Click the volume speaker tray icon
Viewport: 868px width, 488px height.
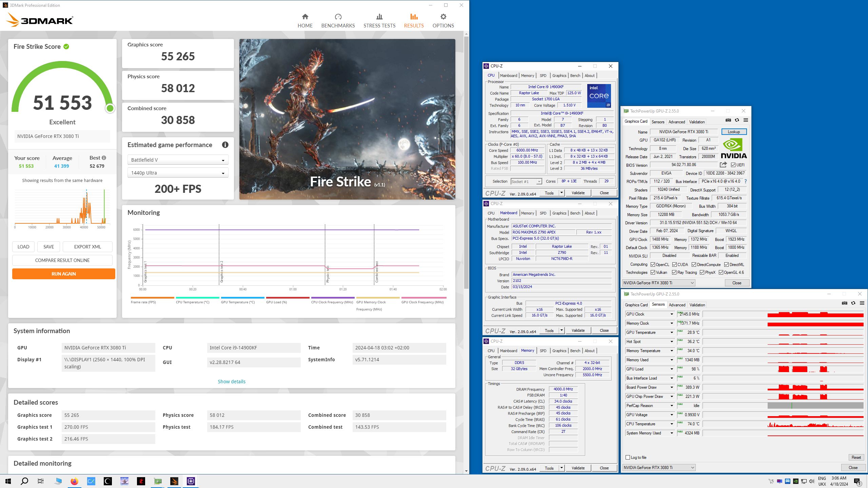point(812,481)
